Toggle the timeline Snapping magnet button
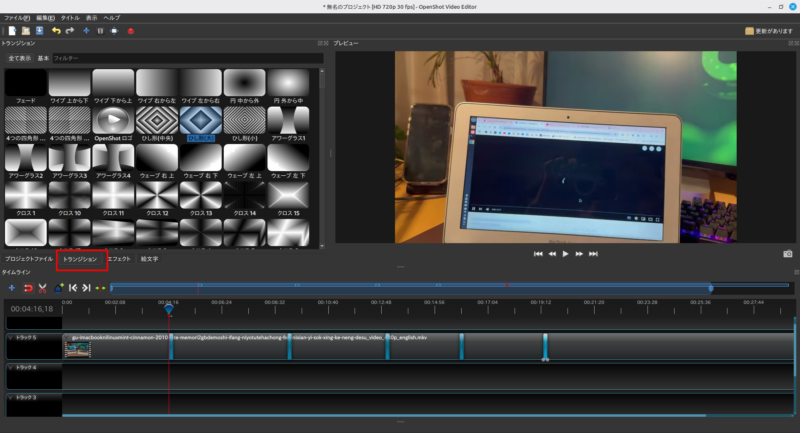The image size is (800, 433). coord(28,288)
